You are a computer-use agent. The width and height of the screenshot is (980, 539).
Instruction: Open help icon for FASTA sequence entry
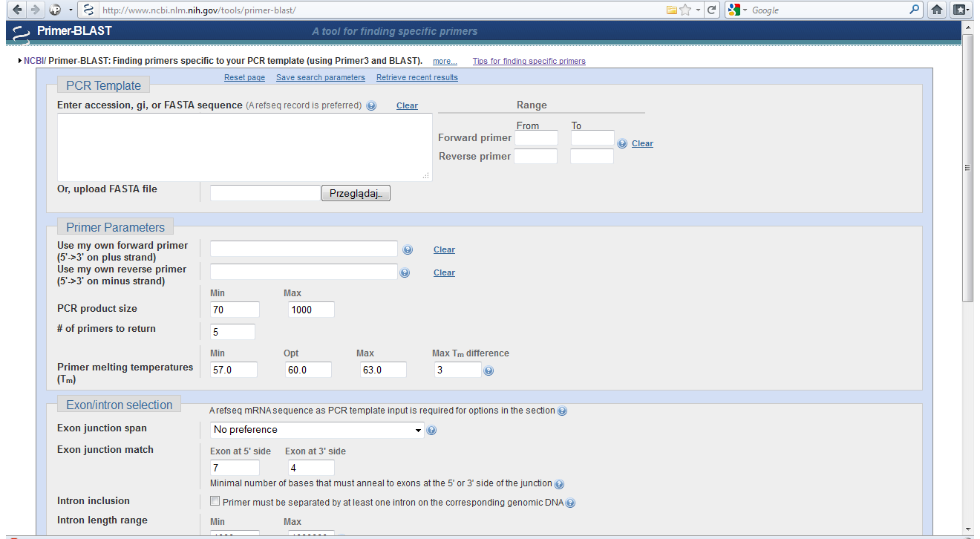[x=371, y=106]
